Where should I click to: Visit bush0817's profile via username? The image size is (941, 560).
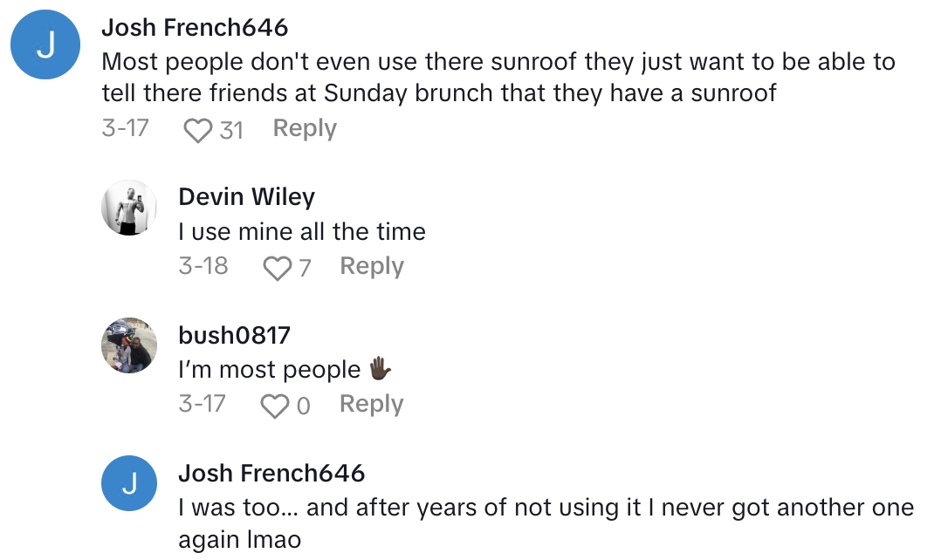click(x=234, y=335)
